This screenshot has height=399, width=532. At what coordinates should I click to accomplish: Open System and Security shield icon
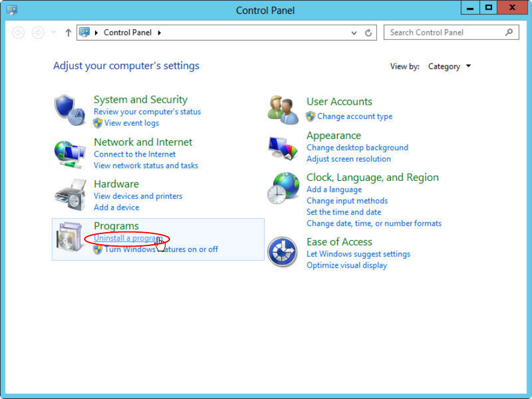point(70,110)
